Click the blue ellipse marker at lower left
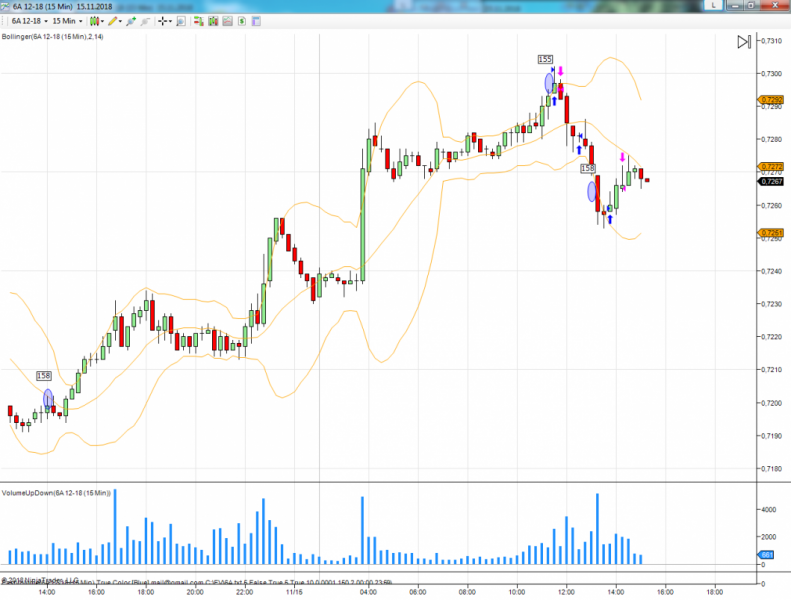The image size is (791, 600). [48, 399]
